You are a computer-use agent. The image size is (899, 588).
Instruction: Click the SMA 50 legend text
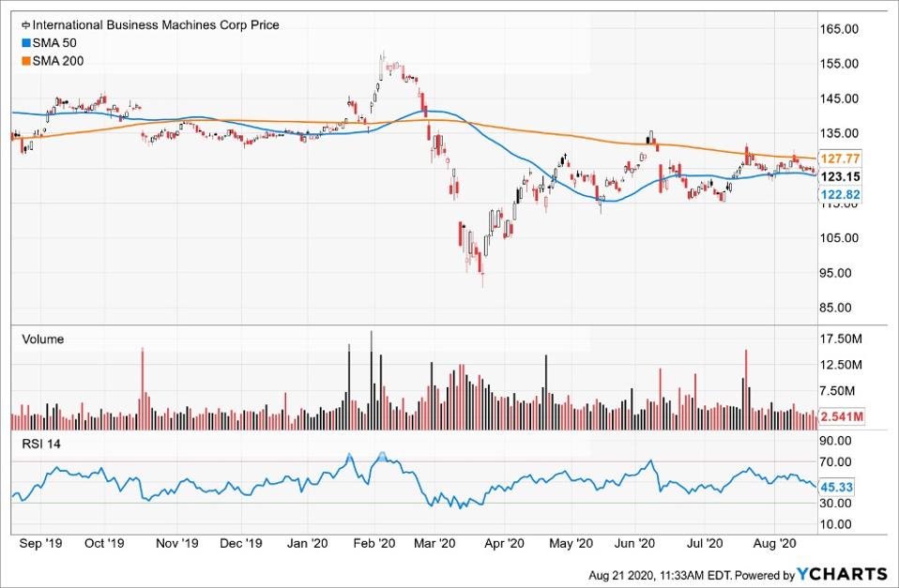click(54, 43)
